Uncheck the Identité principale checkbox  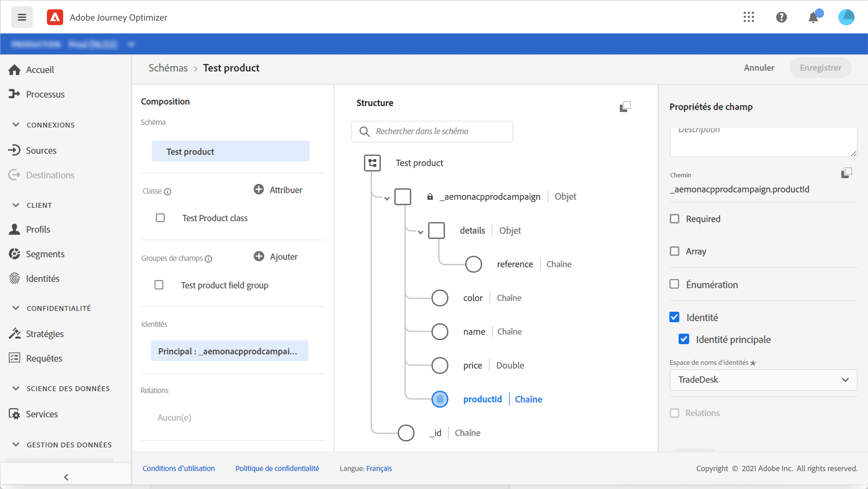click(684, 339)
